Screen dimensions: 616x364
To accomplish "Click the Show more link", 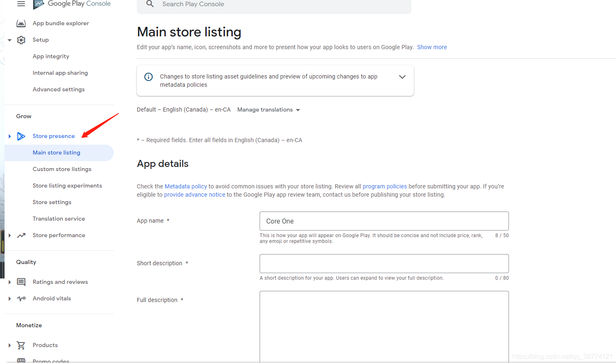I will (x=432, y=47).
